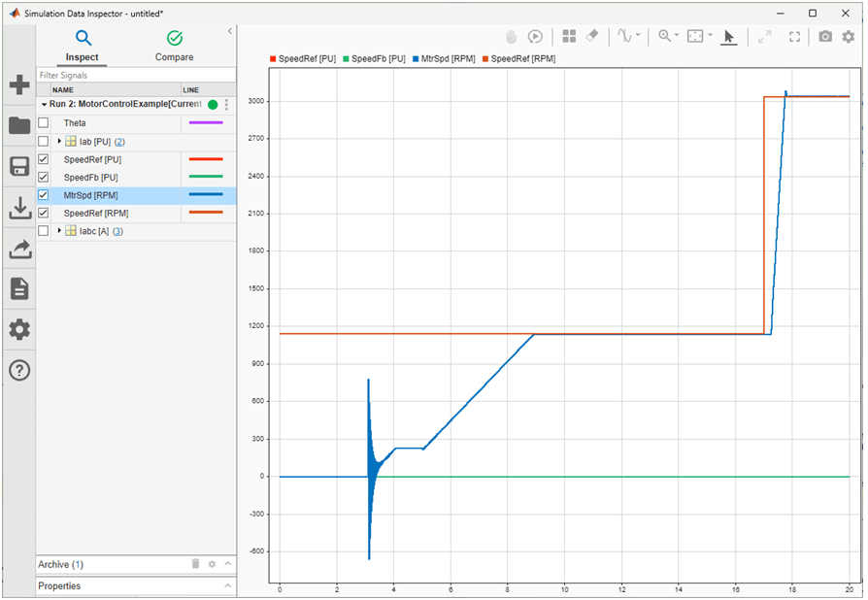Click the Filter Signals input field
The width and height of the screenshot is (868, 600).
click(x=136, y=75)
